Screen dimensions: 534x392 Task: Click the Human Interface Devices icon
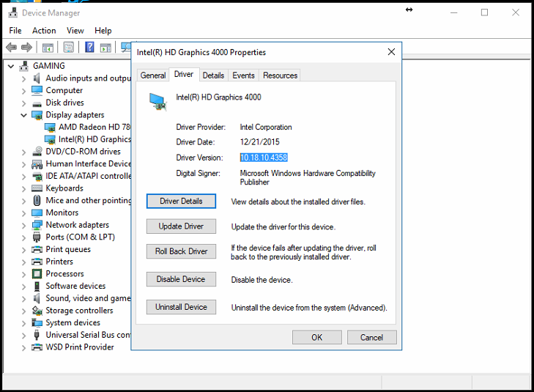37,164
